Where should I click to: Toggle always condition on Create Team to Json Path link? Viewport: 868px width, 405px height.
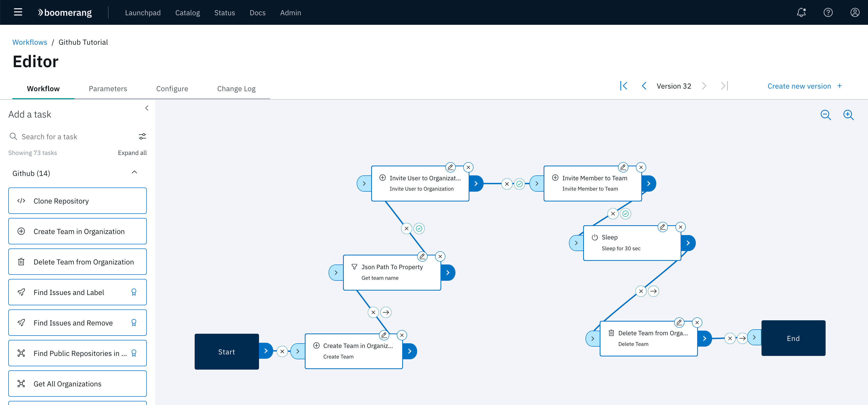386,312
